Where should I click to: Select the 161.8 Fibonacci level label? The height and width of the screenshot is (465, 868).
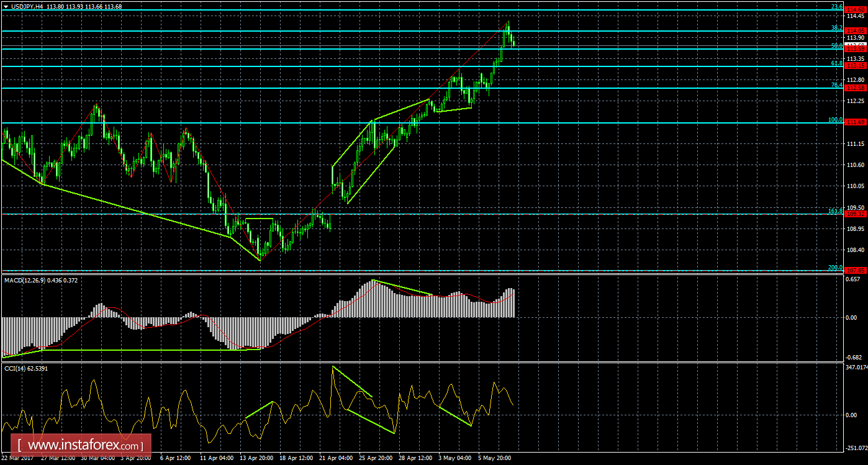pyautogui.click(x=835, y=211)
